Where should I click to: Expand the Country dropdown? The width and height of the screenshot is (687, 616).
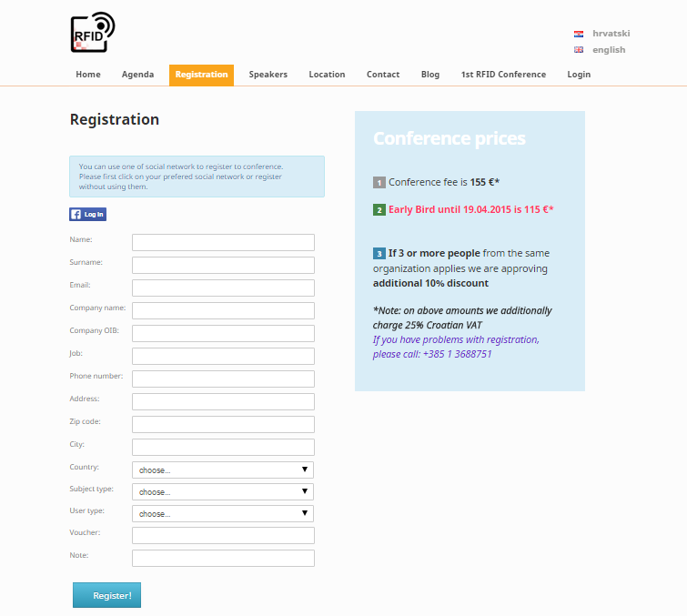click(223, 470)
